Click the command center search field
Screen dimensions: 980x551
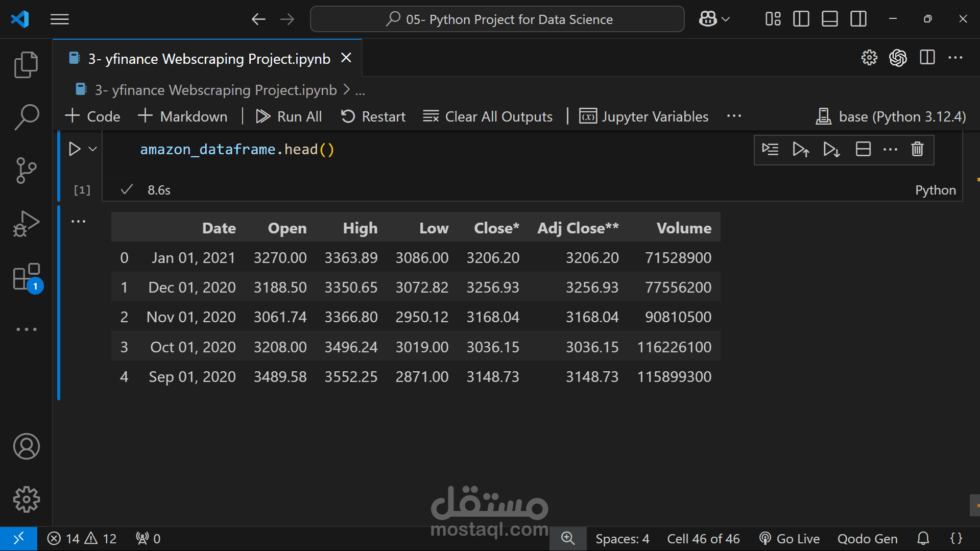(497, 19)
